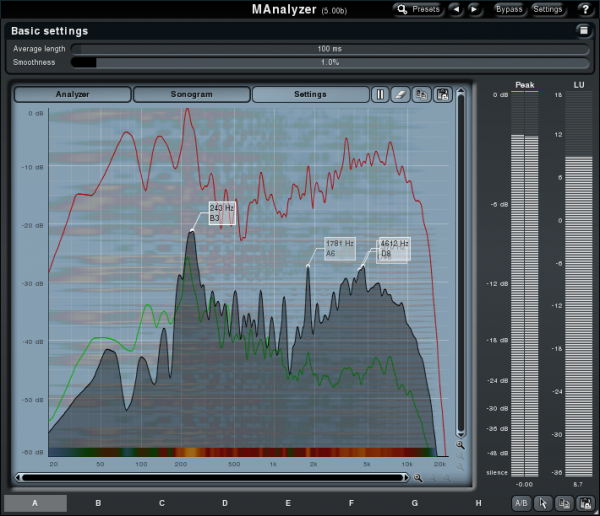Open the global Settings button in header
Viewport: 600px width, 516px height.
[x=547, y=9]
